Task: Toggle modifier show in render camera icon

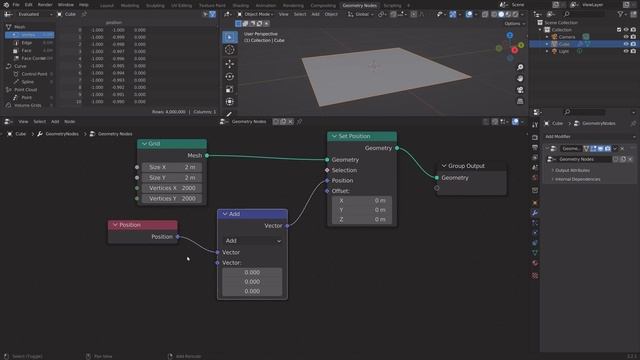Action: [608, 149]
